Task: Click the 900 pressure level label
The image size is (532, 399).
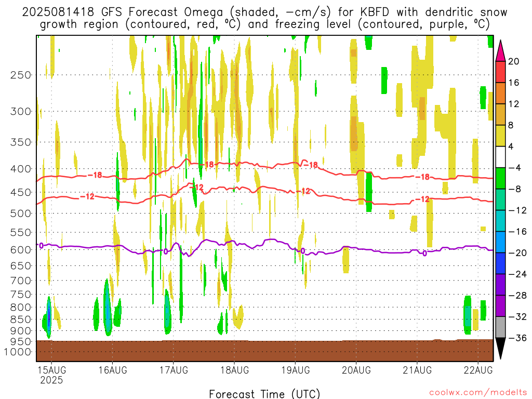Action: (21, 331)
